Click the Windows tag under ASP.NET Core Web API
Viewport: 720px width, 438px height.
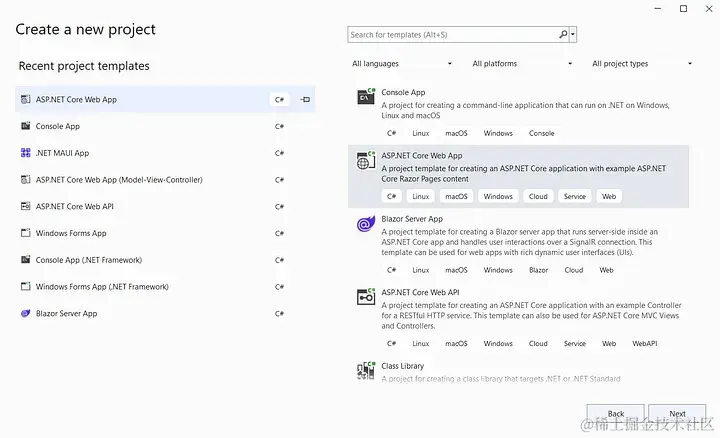[x=498, y=343]
